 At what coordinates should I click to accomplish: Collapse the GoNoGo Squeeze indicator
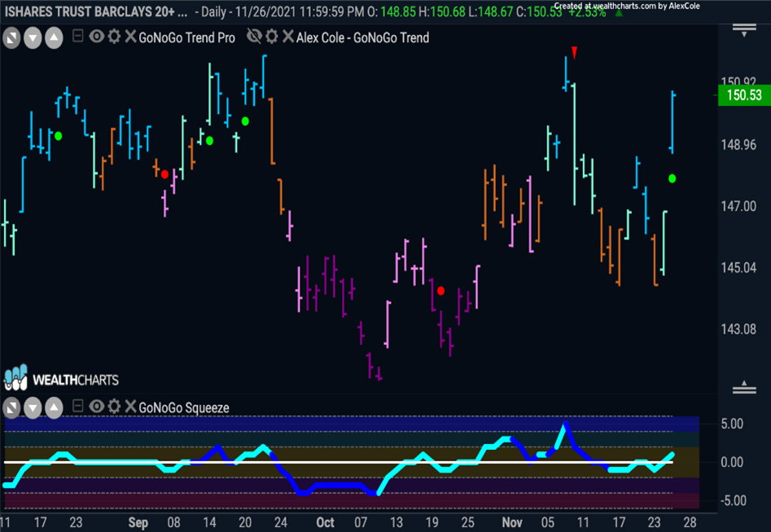tap(77, 406)
